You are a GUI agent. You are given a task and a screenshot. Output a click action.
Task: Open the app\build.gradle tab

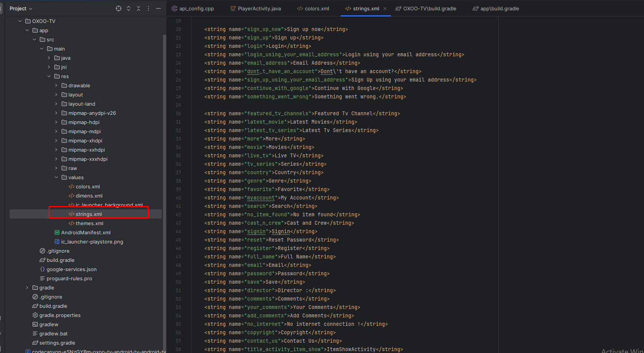coord(496,8)
